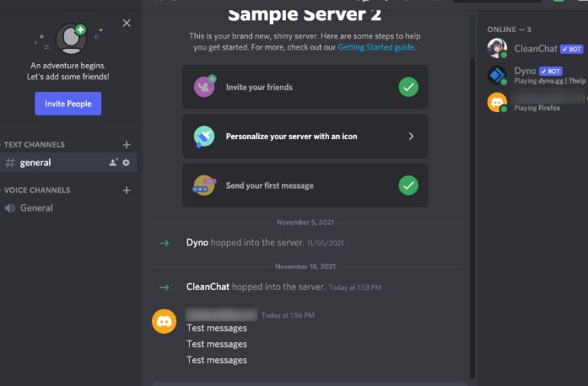
Task: Click the Invite your friends purple icon
Action: point(205,86)
